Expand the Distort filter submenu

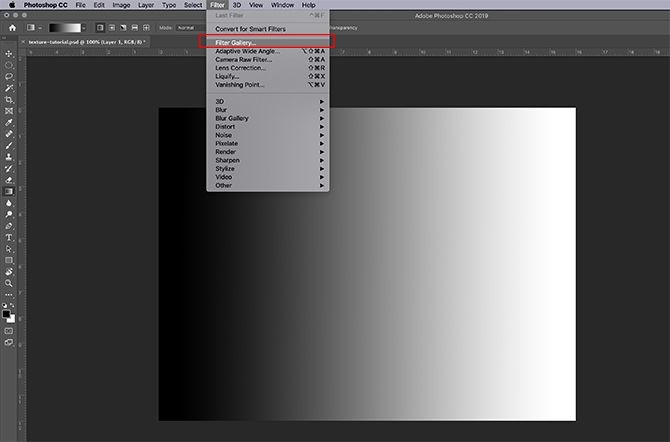pos(226,126)
